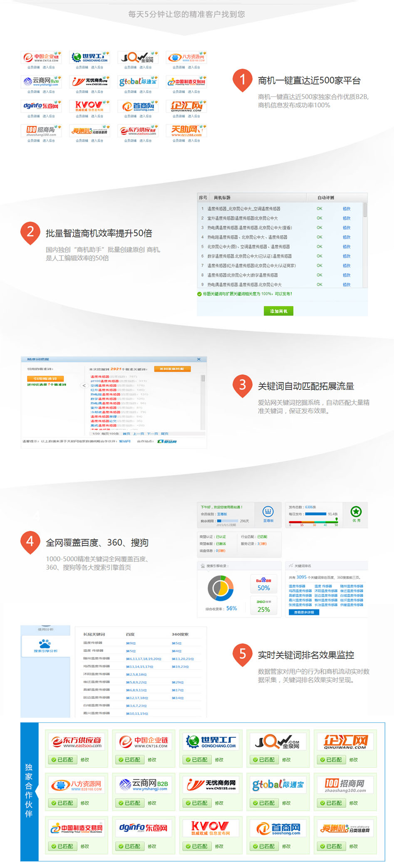Click the 搜索引擎分析 paw icon
The image size is (394, 868).
tap(45, 643)
